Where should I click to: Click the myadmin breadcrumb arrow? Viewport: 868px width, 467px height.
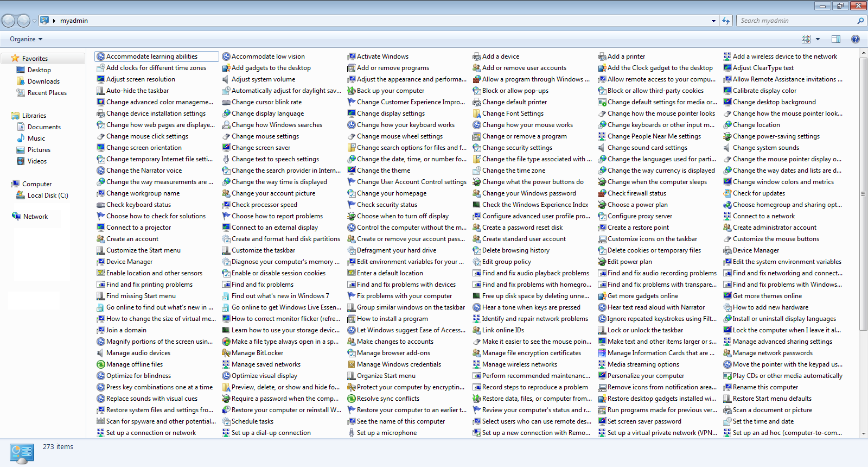[54, 21]
